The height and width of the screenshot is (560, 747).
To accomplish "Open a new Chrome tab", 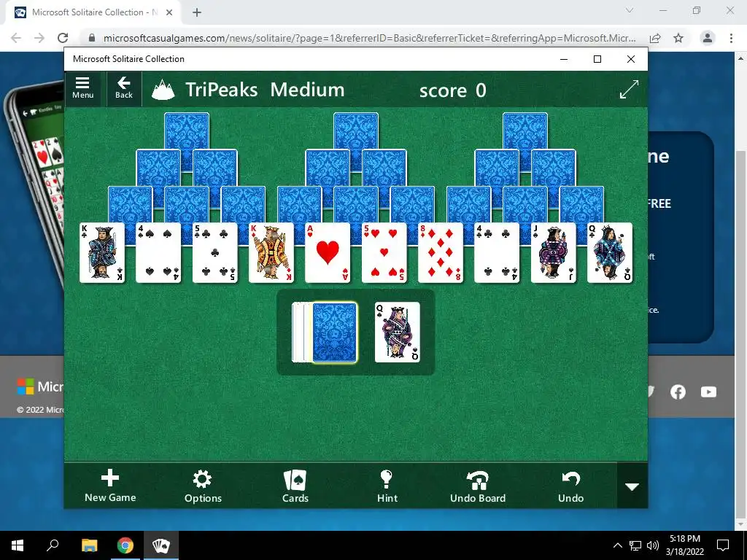I will tap(197, 13).
